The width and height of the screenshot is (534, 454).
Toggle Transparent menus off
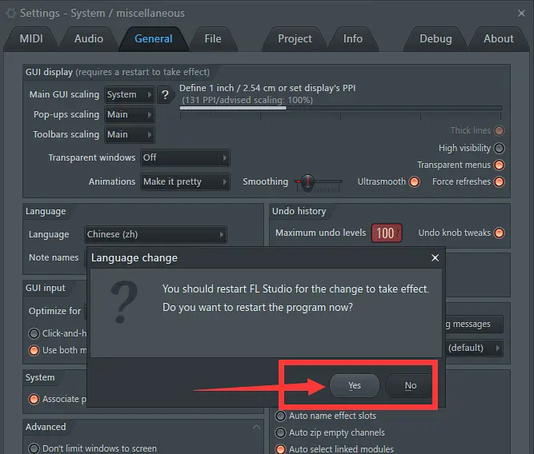[499, 165]
